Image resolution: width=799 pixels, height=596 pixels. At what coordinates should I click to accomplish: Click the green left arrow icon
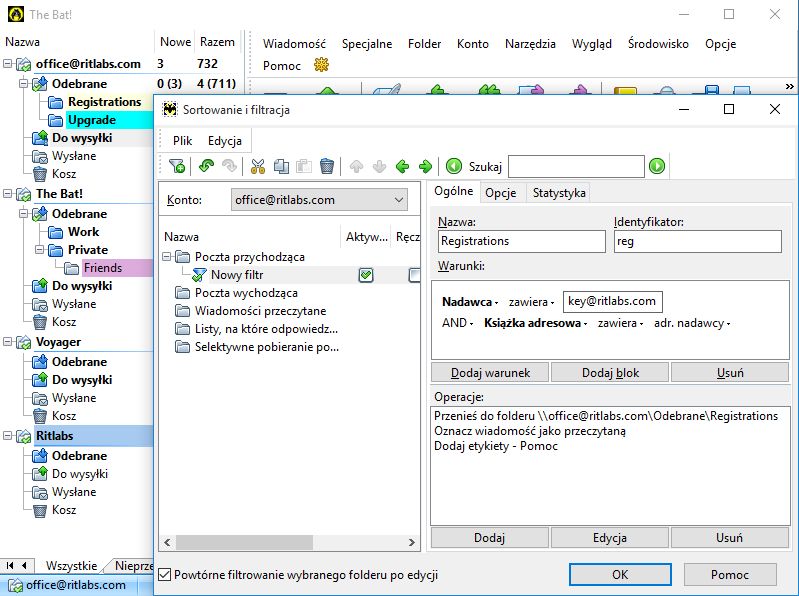(x=403, y=167)
